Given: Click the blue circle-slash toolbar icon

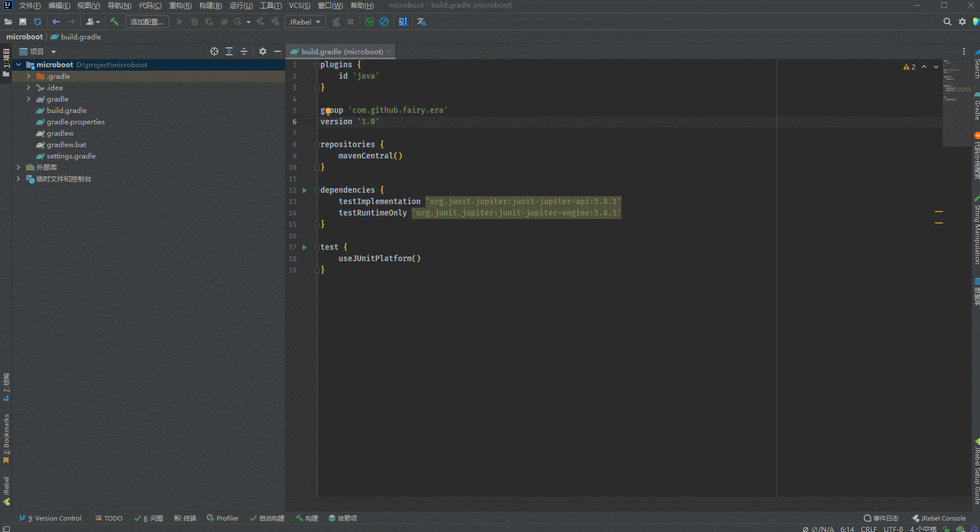Looking at the screenshot, I should tap(384, 22).
